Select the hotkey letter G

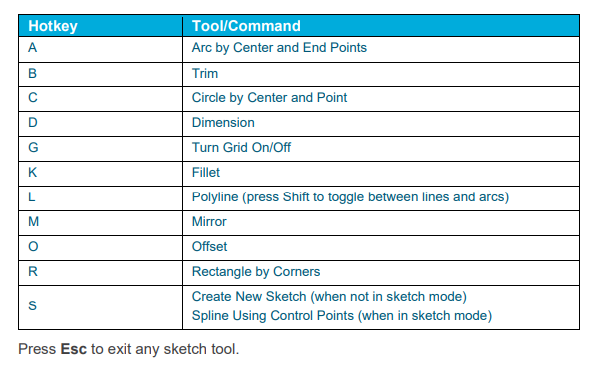click(x=33, y=148)
